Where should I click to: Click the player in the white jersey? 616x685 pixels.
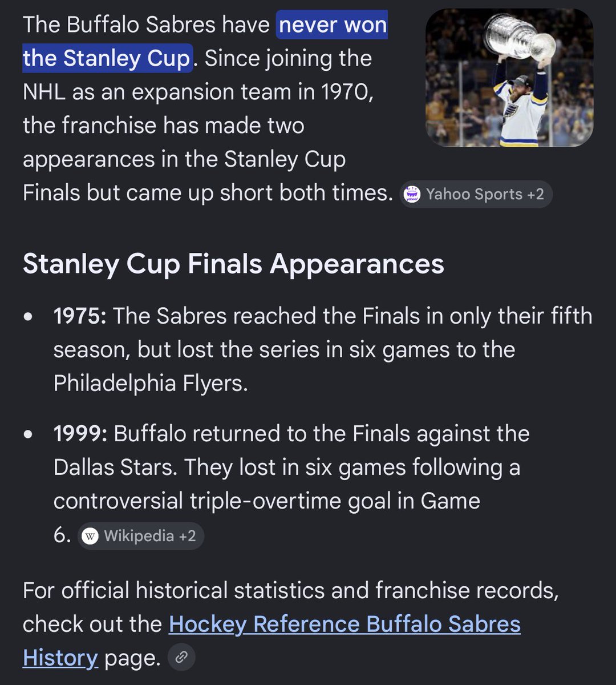pos(518,108)
